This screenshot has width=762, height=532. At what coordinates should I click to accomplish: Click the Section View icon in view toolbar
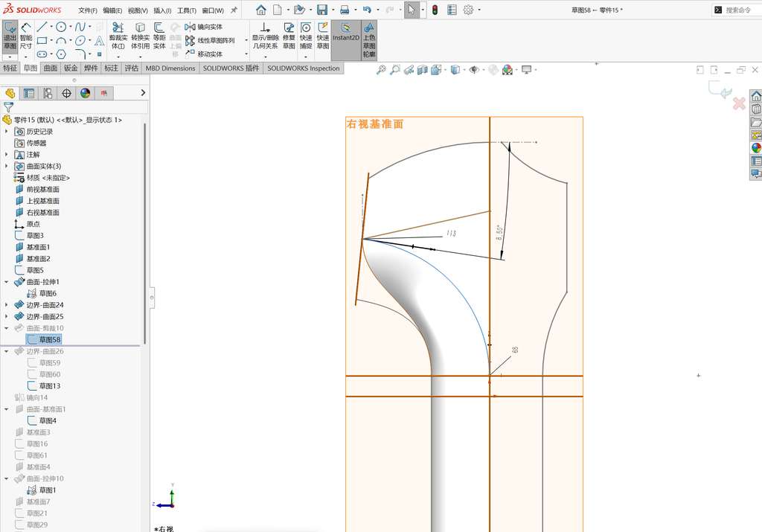pyautogui.click(x=423, y=70)
